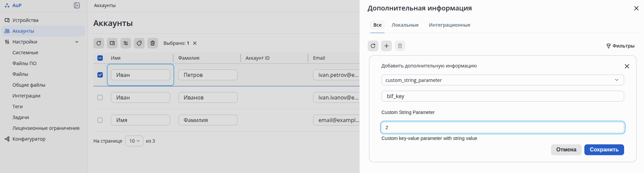Image resolution: width=644 pixels, height=173 pixels.
Task: Open Задачи settings
Action: 21,117
